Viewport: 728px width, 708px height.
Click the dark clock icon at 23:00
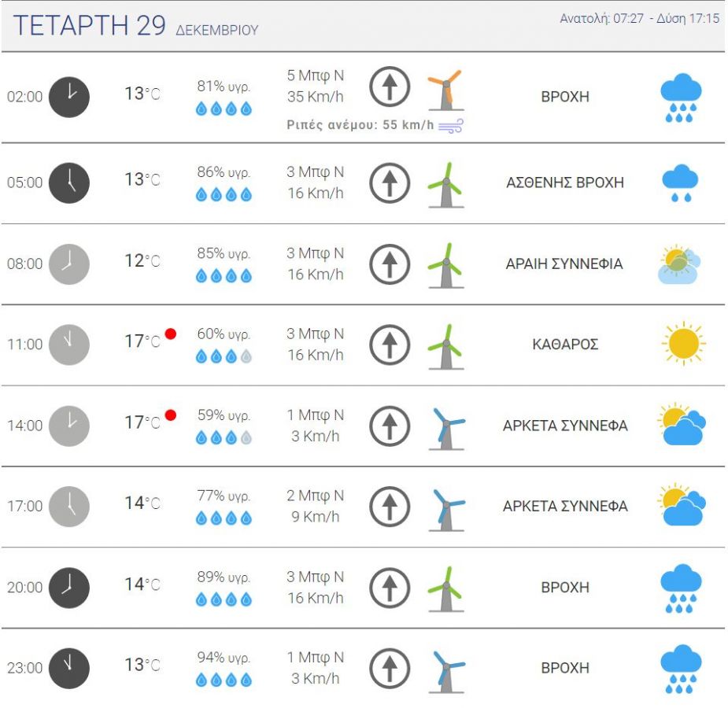pos(69,668)
